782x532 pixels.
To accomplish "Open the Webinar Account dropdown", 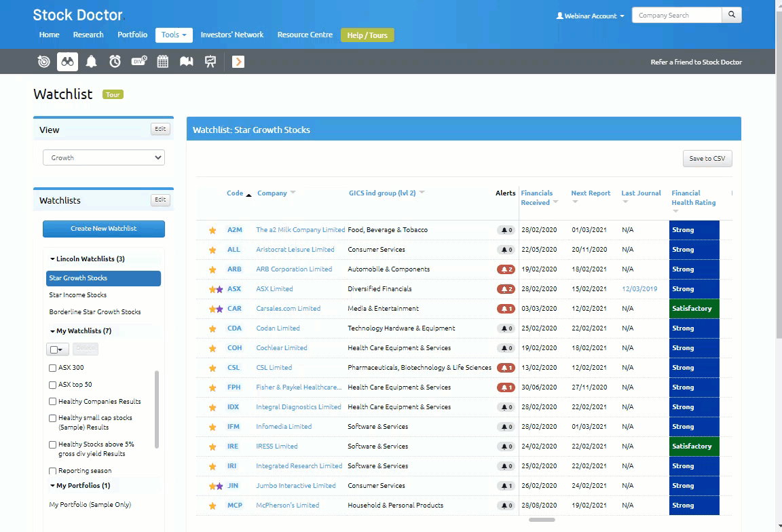I will click(590, 16).
